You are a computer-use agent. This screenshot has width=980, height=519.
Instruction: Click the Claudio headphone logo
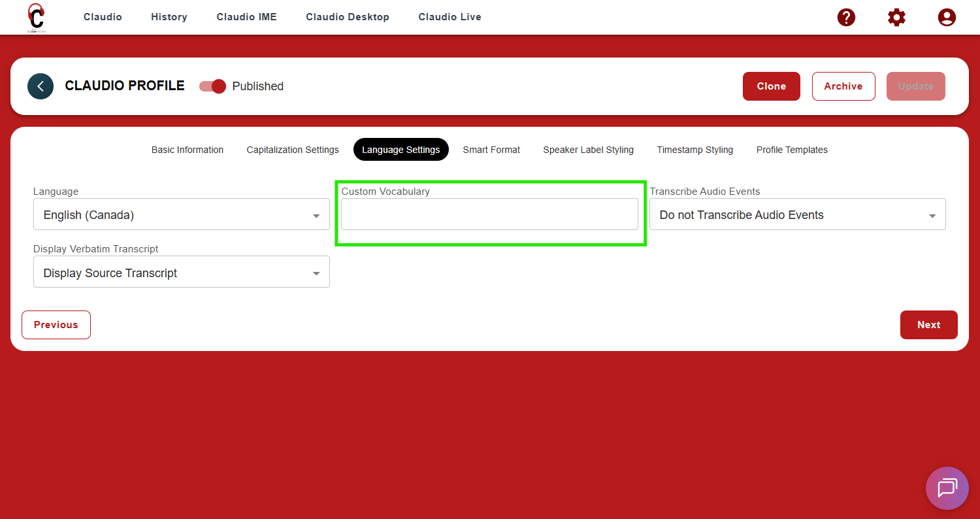[36, 17]
